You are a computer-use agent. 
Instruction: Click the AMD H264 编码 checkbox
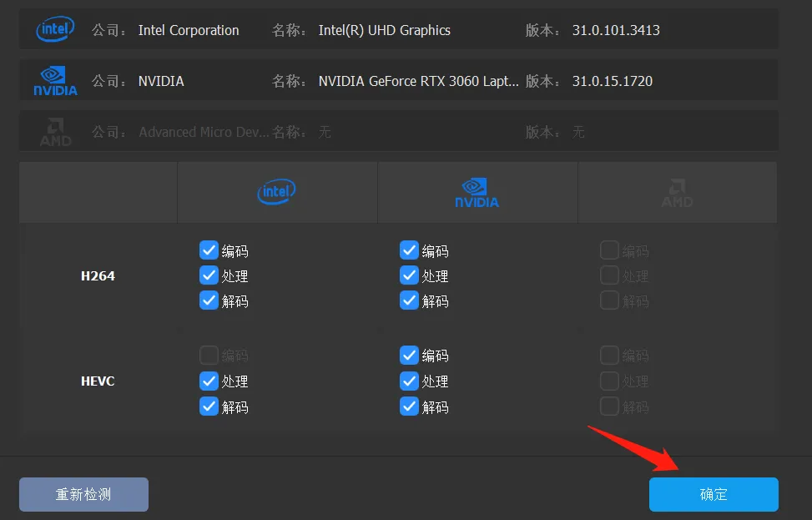(609, 250)
